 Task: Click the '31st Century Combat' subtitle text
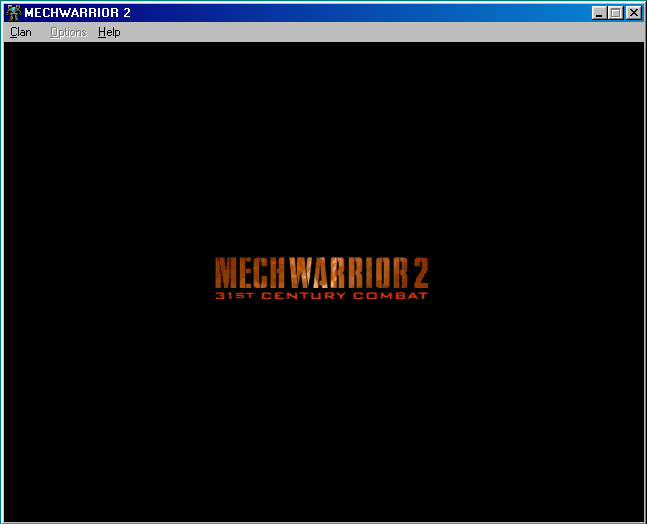coord(321,295)
